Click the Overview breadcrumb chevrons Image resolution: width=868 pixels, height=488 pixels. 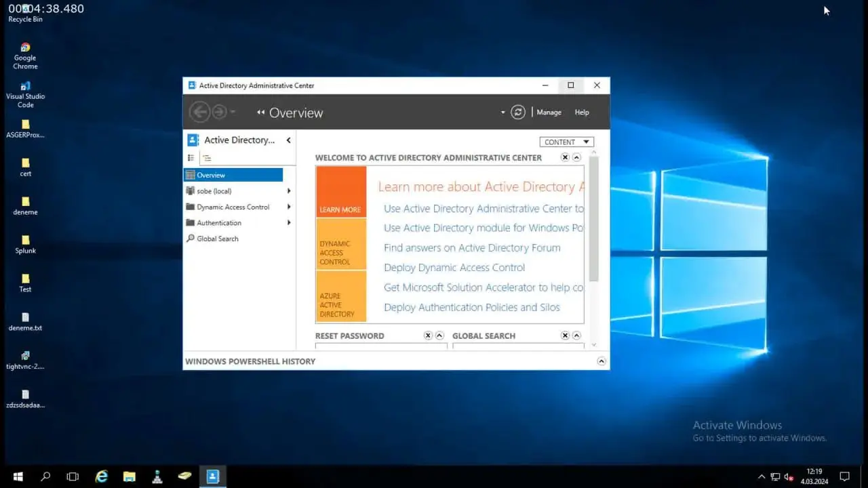(260, 113)
